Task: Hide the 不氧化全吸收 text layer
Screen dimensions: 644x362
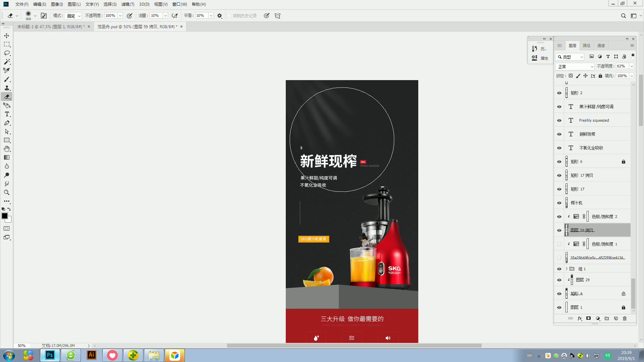Action: tap(559, 148)
